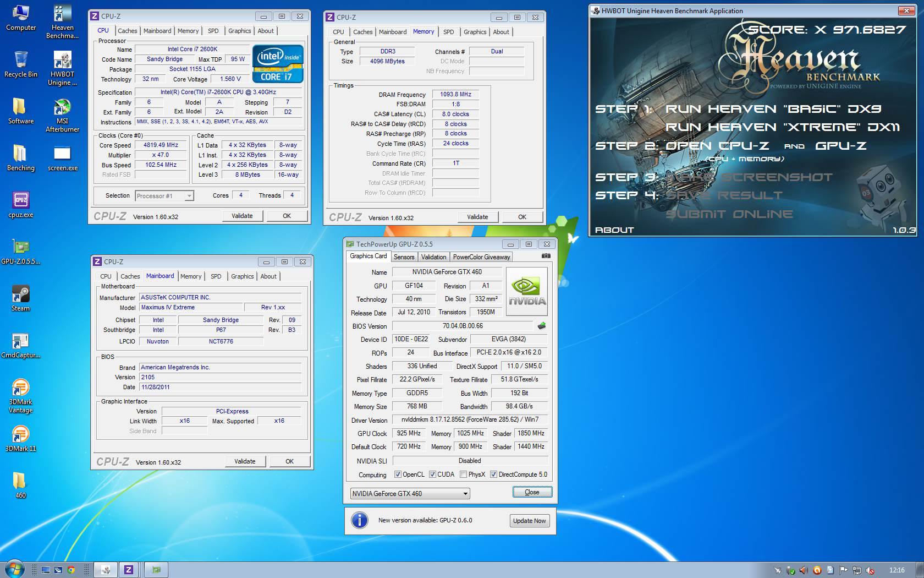This screenshot has height=578, width=924.
Task: Click the Show desktop strip on taskbar
Action: click(x=920, y=570)
